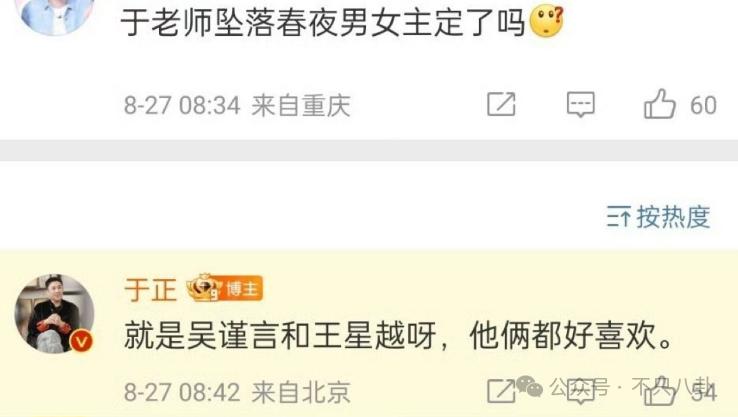Tap the orange verified V badge on 于正's avatar
The width and height of the screenshot is (738, 417).
pyautogui.click(x=81, y=341)
